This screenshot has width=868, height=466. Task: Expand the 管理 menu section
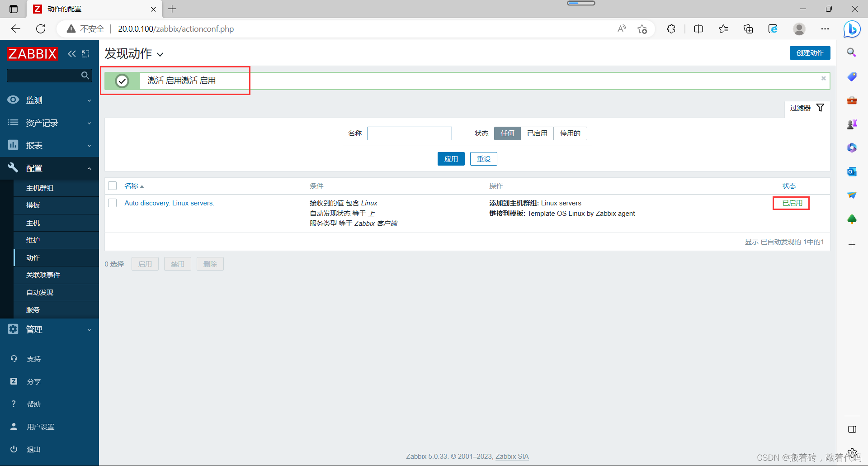(x=49, y=329)
